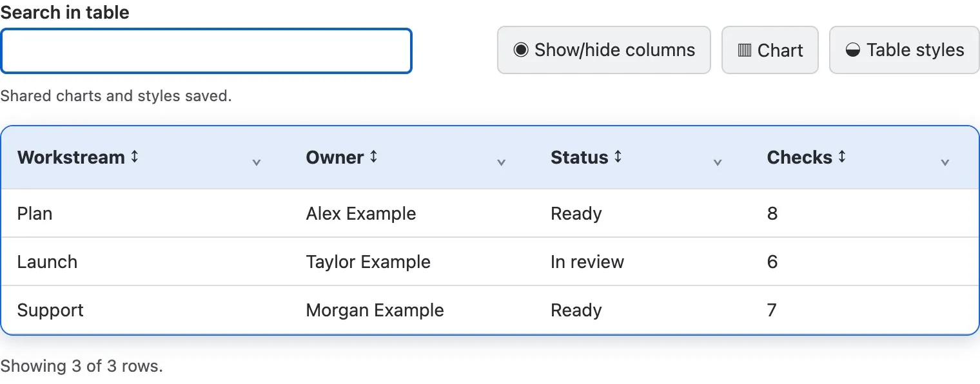Click the In review status cell
Screen dimensions: 980x384
click(643, 262)
